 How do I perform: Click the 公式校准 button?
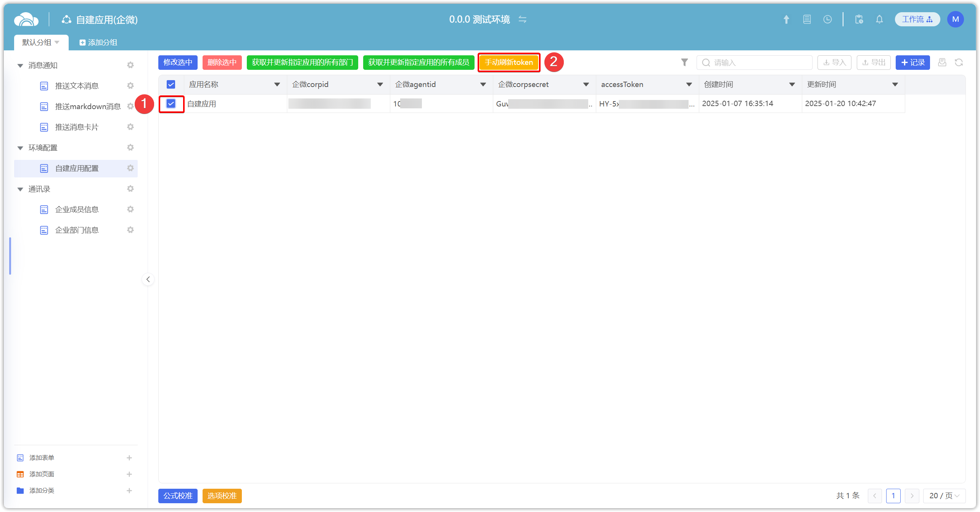pyautogui.click(x=178, y=496)
